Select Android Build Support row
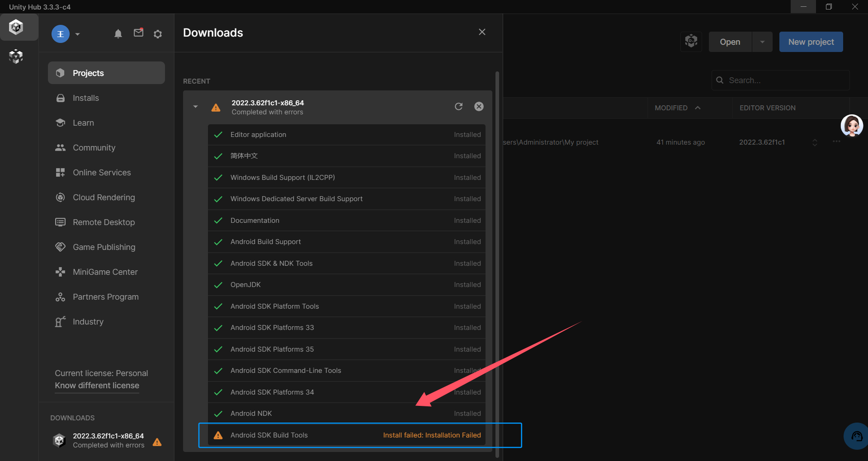The image size is (868, 461). [x=346, y=242]
